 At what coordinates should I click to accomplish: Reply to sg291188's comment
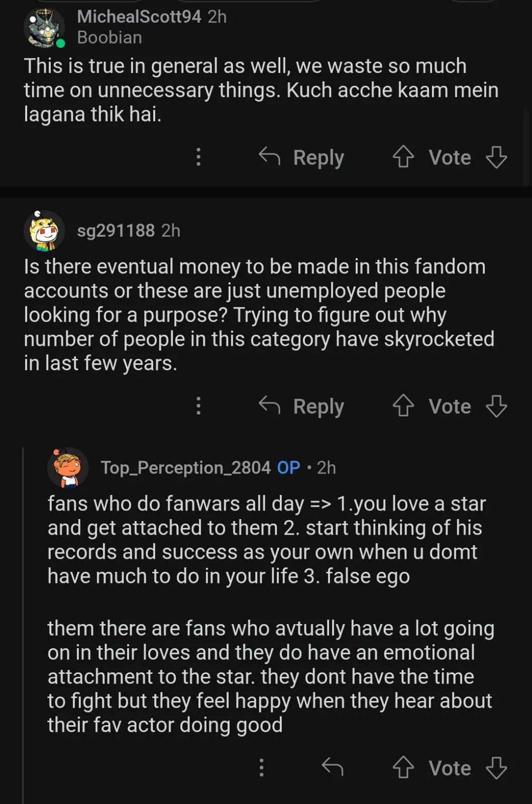click(x=302, y=406)
